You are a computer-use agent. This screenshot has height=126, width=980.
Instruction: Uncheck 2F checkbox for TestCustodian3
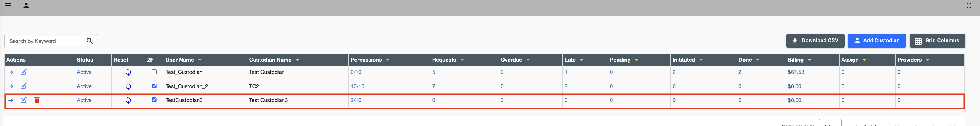[154, 100]
